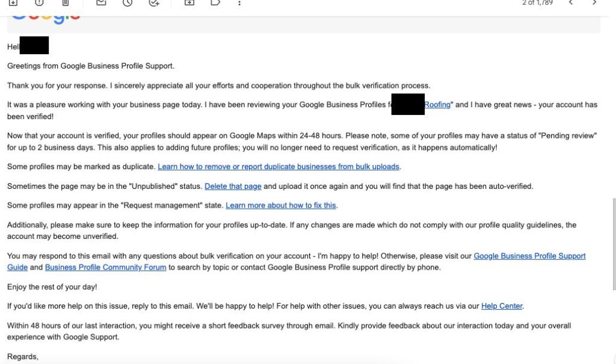Follow the Help Center link
The image size is (616, 364).
click(502, 306)
